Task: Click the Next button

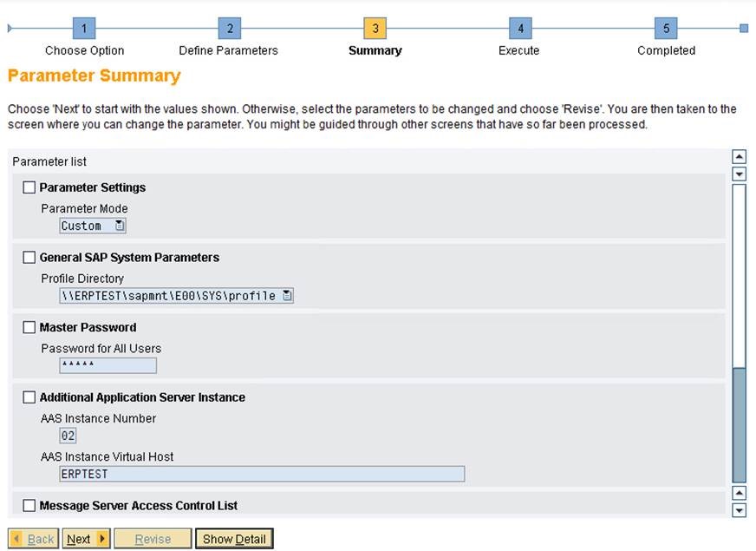Action: (87, 539)
